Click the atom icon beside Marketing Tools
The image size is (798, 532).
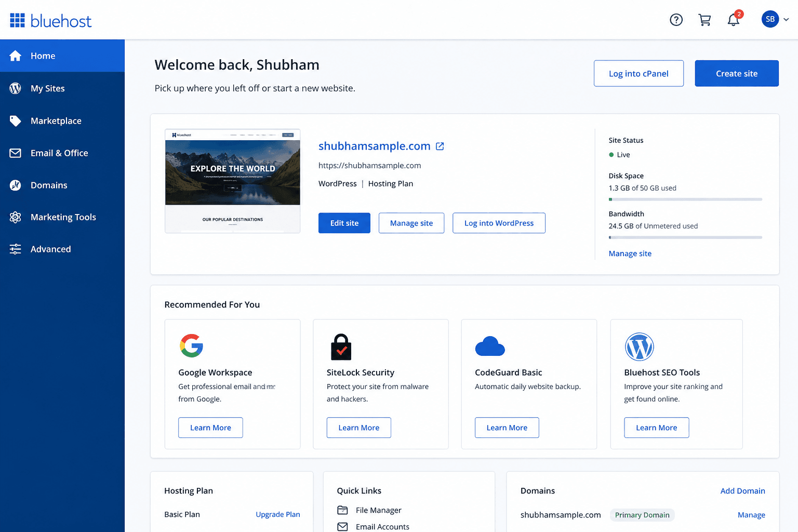tap(16, 217)
